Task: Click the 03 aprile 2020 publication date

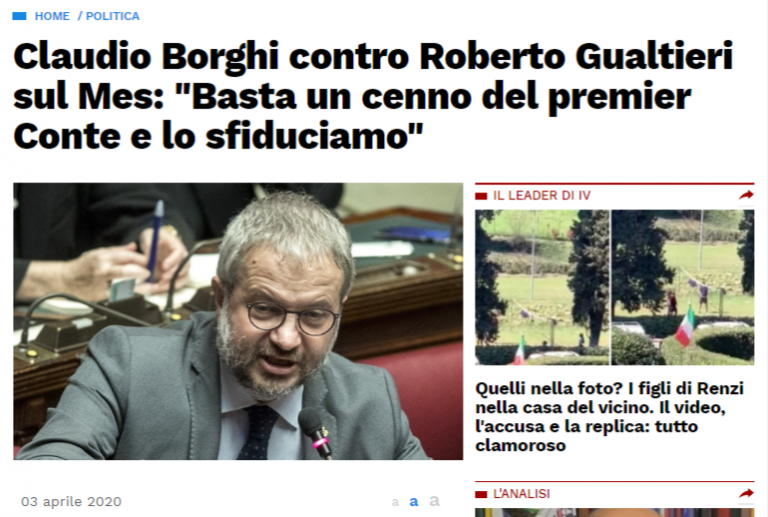Action: point(71,502)
